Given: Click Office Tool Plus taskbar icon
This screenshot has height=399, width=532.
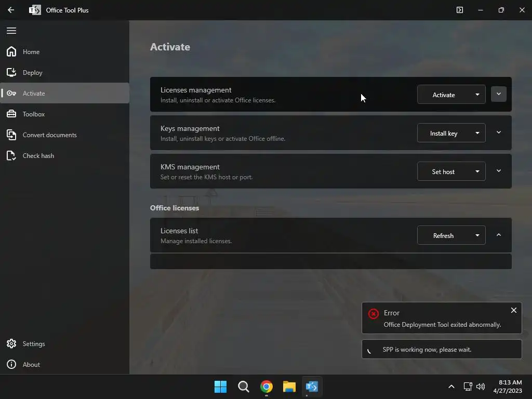Looking at the screenshot, I should click(x=312, y=387).
